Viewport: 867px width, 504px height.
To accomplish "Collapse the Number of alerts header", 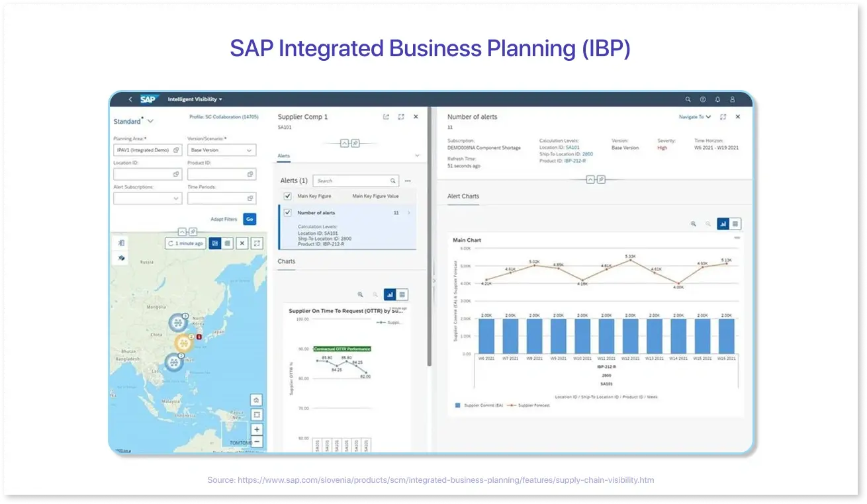I will coord(590,179).
